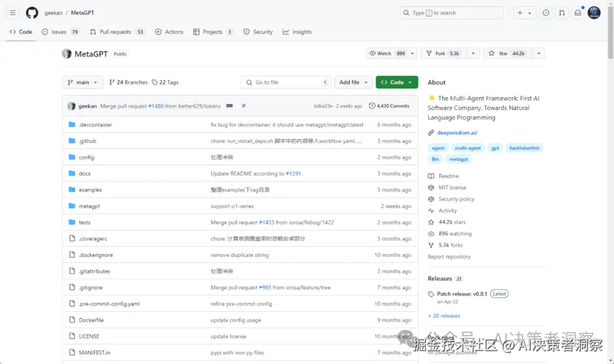
Task: Expand the Star lists dropdown arrow
Action: (x=539, y=53)
